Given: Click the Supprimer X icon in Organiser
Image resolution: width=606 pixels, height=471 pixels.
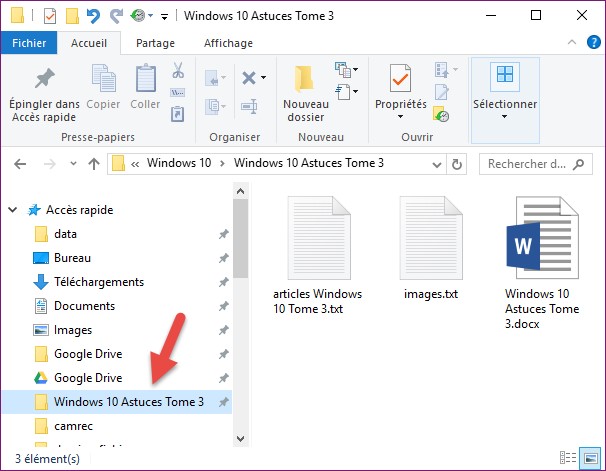Looking at the screenshot, I should coord(248,77).
